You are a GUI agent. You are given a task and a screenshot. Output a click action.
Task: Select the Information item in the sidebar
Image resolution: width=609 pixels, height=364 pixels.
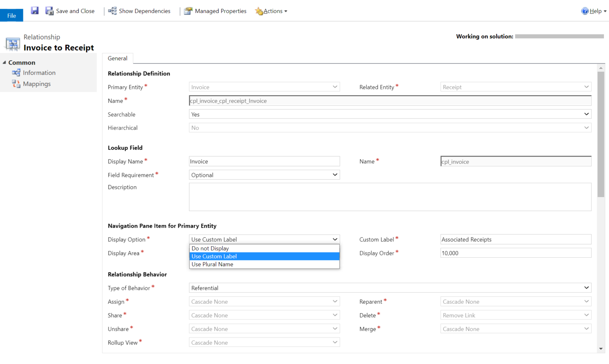coord(39,73)
